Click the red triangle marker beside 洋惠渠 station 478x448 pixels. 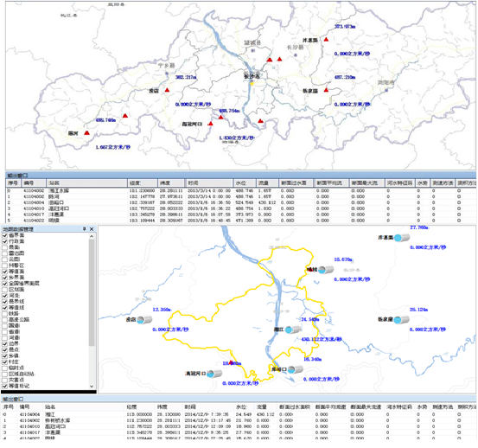tap(326, 39)
